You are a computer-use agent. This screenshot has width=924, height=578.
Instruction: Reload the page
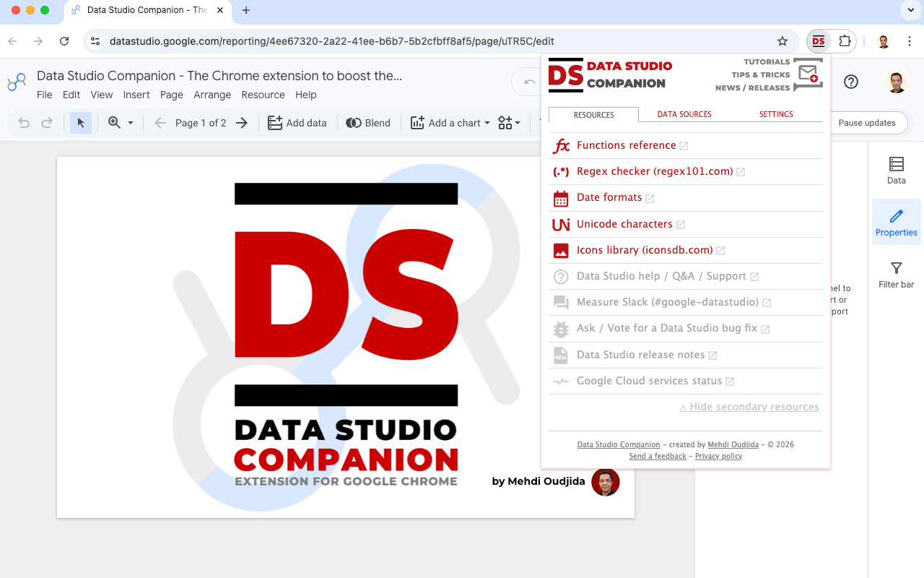coord(64,41)
